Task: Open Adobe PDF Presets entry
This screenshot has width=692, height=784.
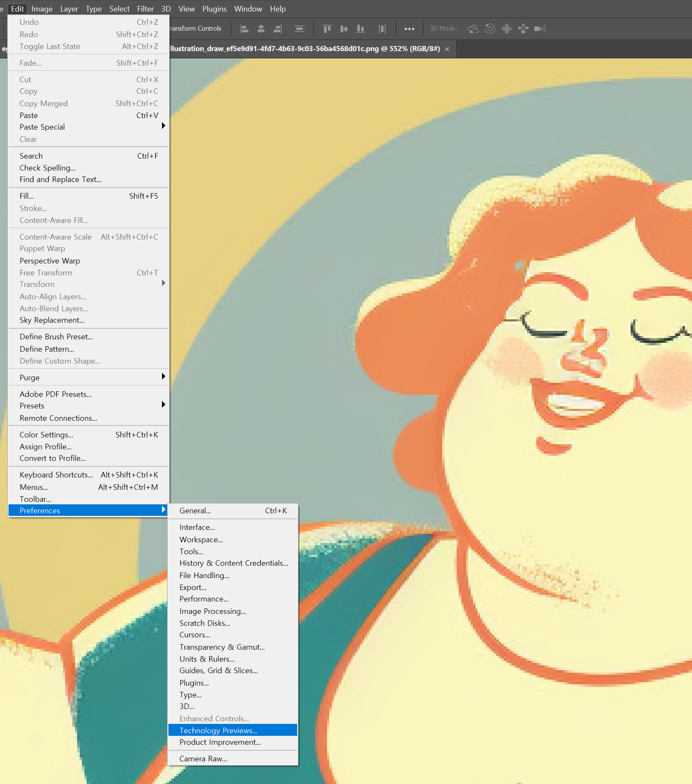Action: point(89,394)
